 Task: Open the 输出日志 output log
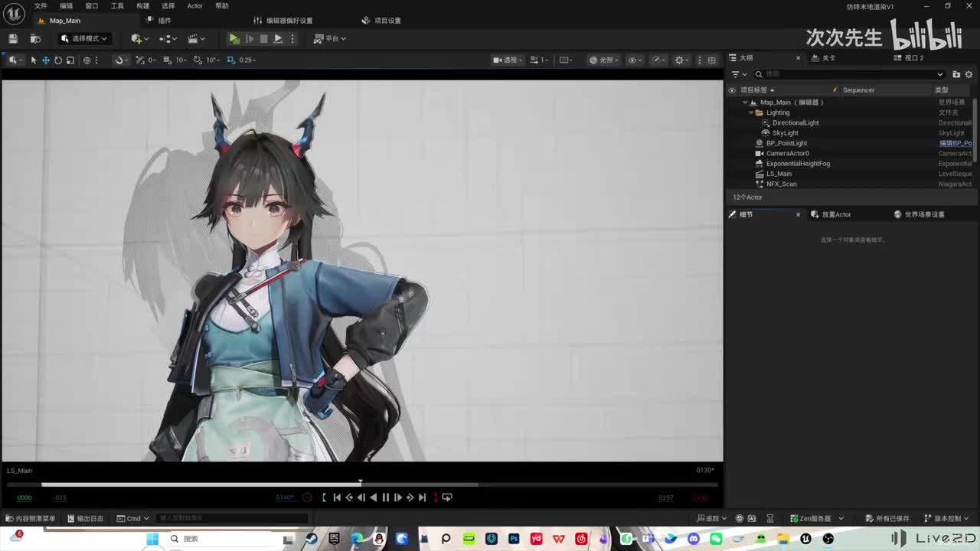85,518
